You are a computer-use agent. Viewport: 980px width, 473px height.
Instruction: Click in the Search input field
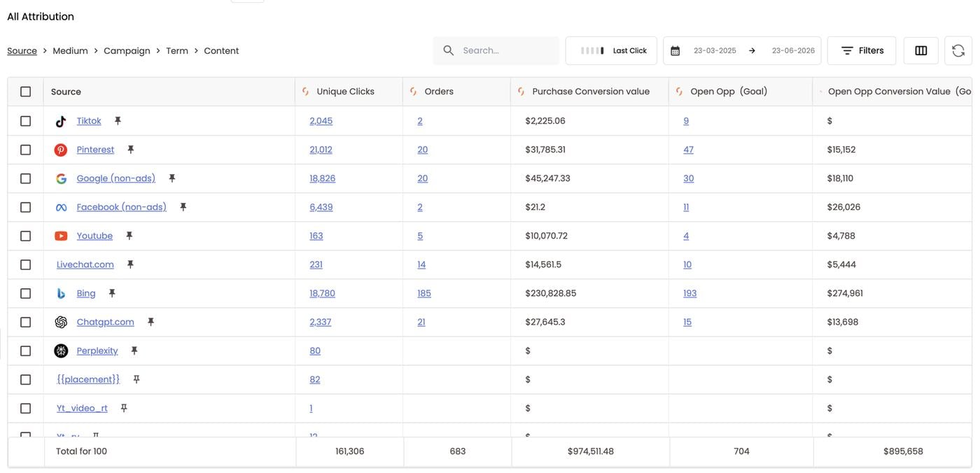[496, 50]
